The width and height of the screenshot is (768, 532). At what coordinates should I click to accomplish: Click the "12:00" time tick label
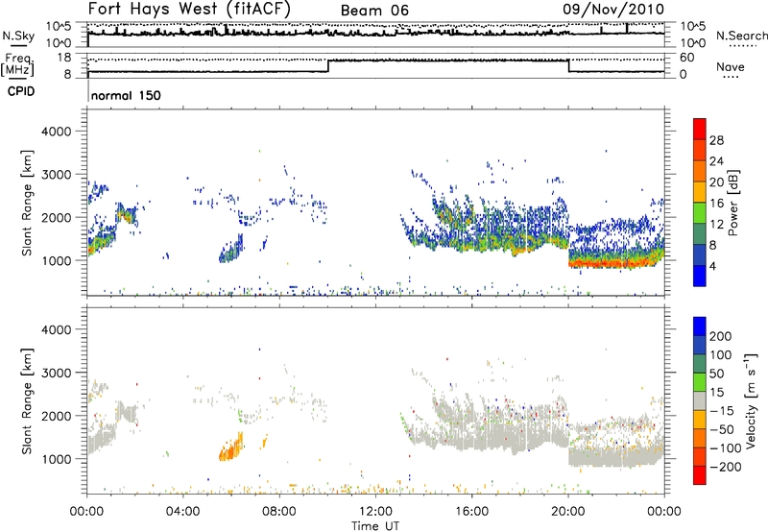tap(375, 512)
